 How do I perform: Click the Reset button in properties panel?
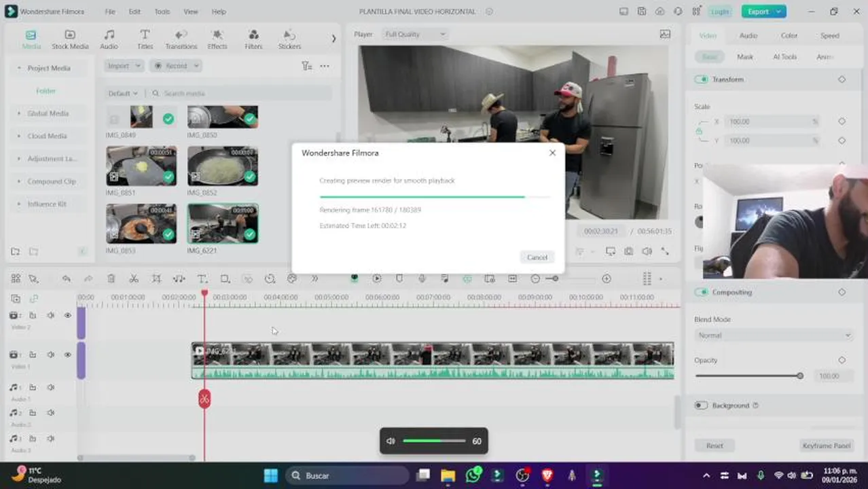coord(714,446)
